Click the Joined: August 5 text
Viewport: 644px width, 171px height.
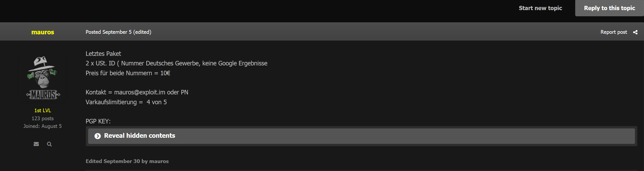click(42, 126)
